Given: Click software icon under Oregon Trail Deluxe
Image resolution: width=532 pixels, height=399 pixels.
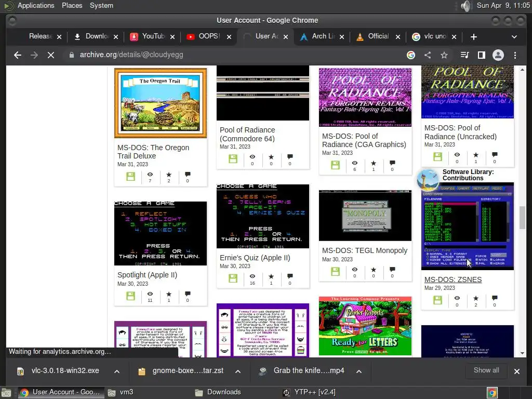Looking at the screenshot, I should 130,176.
